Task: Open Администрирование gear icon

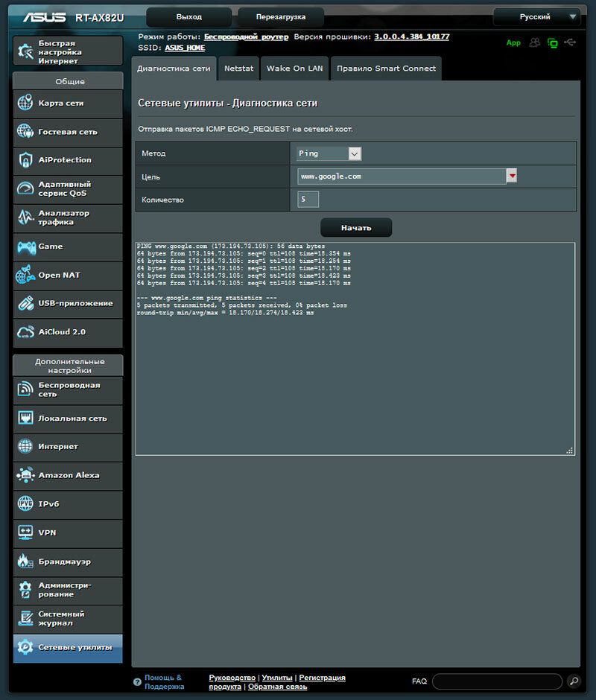Action: point(25,589)
